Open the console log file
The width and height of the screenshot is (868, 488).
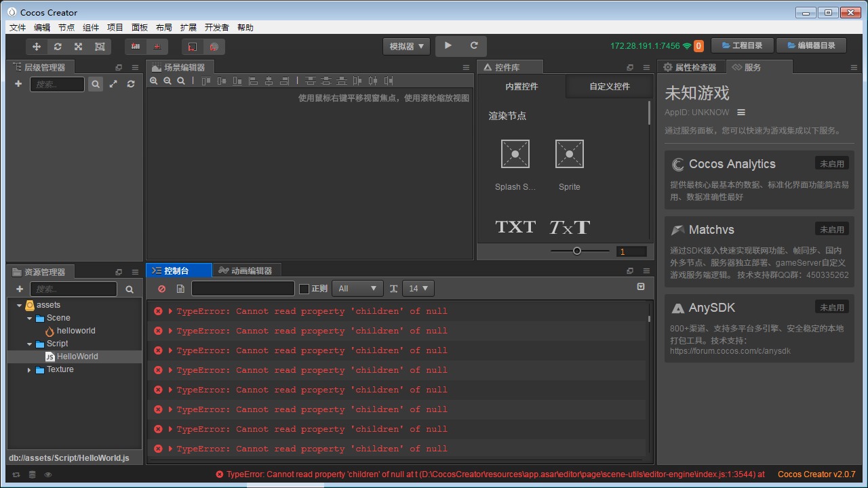(x=180, y=289)
